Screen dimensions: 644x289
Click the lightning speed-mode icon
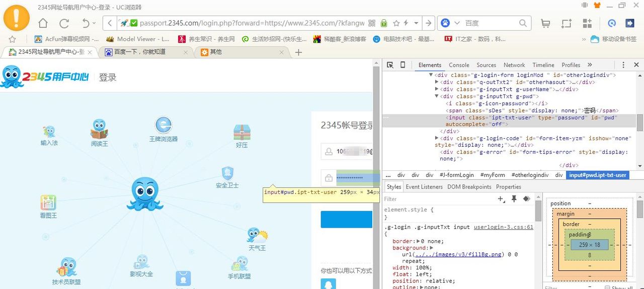[x=406, y=23]
